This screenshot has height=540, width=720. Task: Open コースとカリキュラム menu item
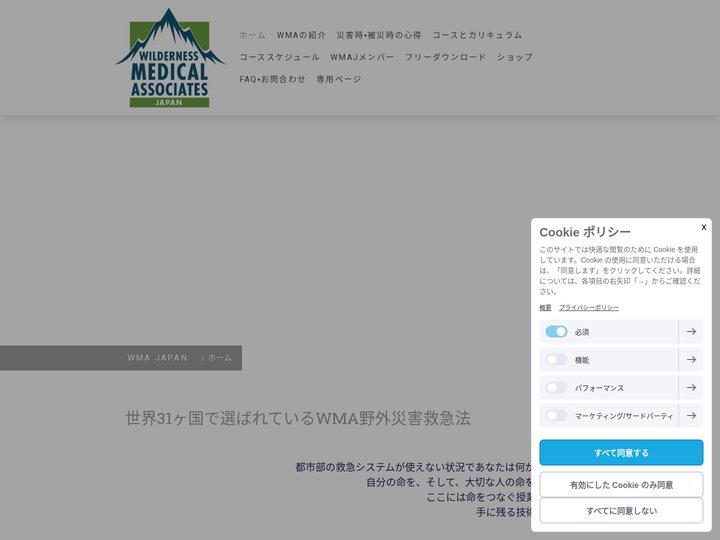(477, 35)
